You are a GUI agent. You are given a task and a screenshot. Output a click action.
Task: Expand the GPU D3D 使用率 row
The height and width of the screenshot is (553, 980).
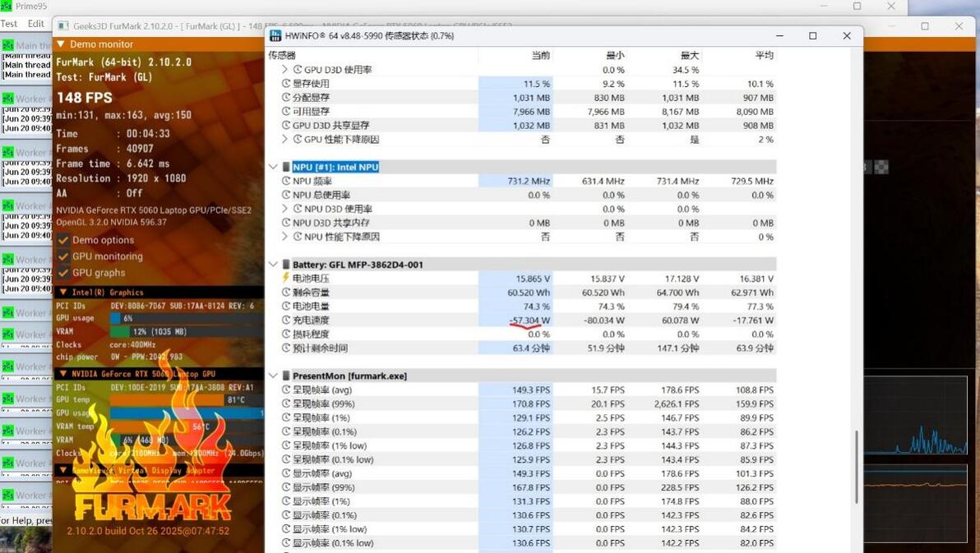tap(285, 69)
